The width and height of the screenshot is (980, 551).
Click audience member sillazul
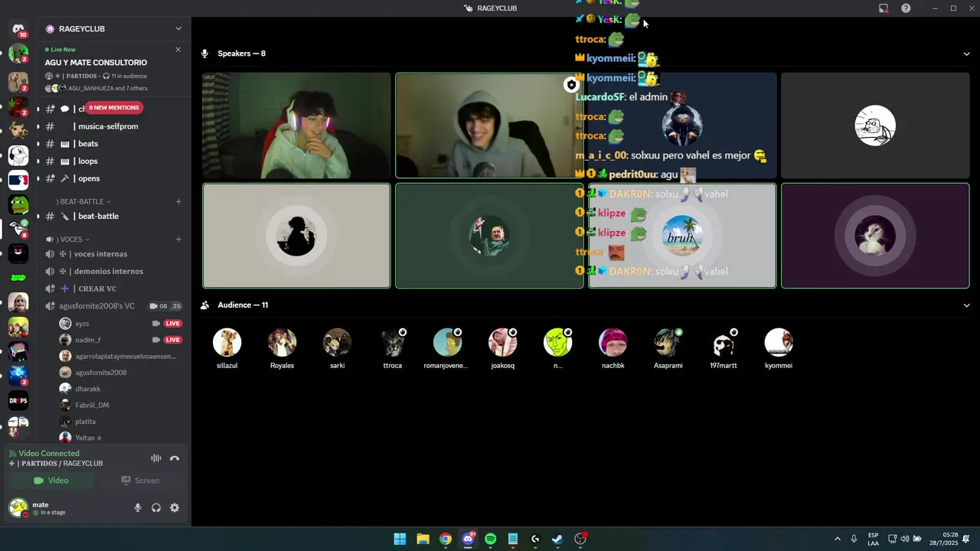[x=227, y=349]
